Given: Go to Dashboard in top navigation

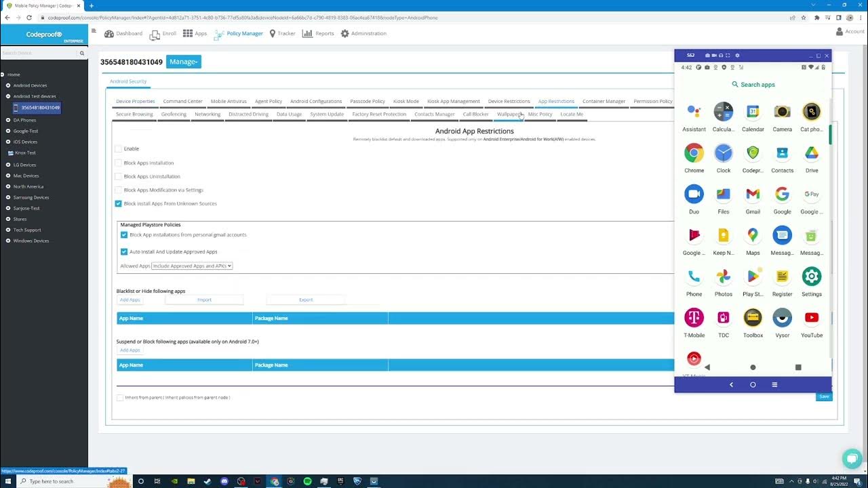Looking at the screenshot, I should pyautogui.click(x=123, y=33).
